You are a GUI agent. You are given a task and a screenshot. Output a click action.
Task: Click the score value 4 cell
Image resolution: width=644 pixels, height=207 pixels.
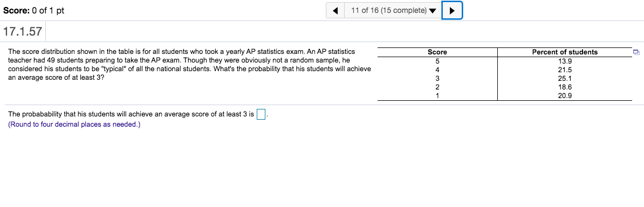pos(437,70)
